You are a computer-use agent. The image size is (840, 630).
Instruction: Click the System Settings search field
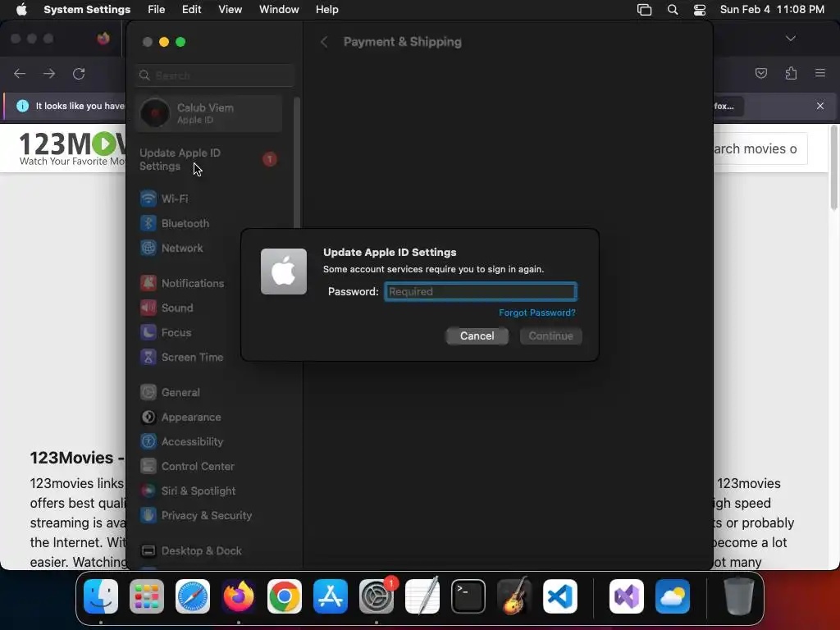pyautogui.click(x=214, y=75)
